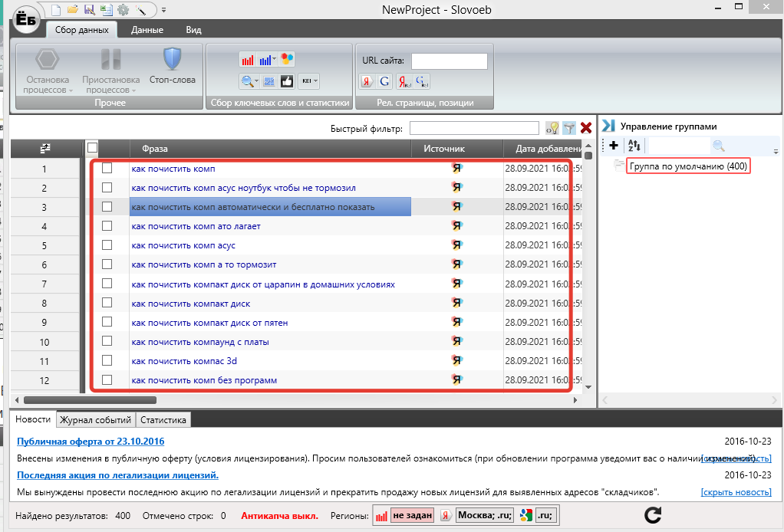The width and height of the screenshot is (784, 532).
Task: Click the funnel filter icon
Action: tap(569, 128)
